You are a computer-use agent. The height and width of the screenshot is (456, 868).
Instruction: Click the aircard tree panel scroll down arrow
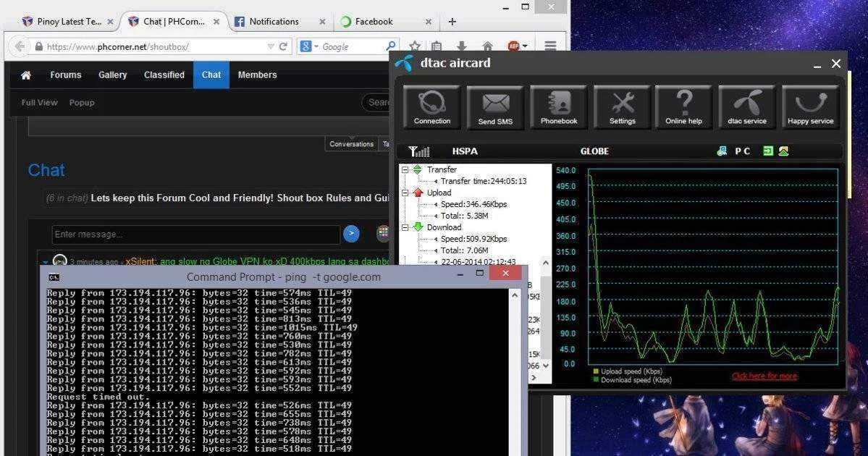coord(545,366)
